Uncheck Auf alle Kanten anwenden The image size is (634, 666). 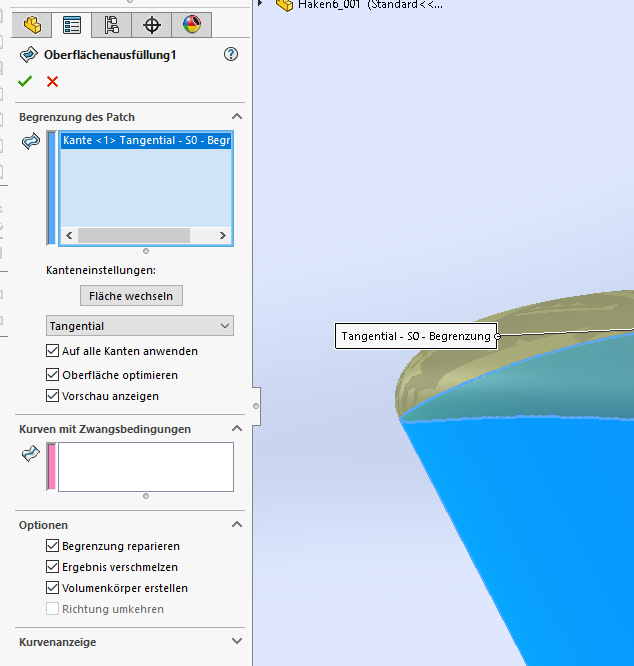tap(52, 351)
